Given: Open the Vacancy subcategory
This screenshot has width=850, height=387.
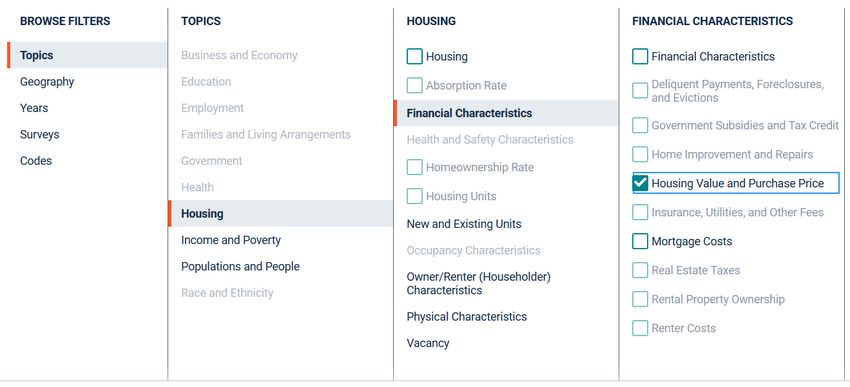Looking at the screenshot, I should [x=428, y=343].
